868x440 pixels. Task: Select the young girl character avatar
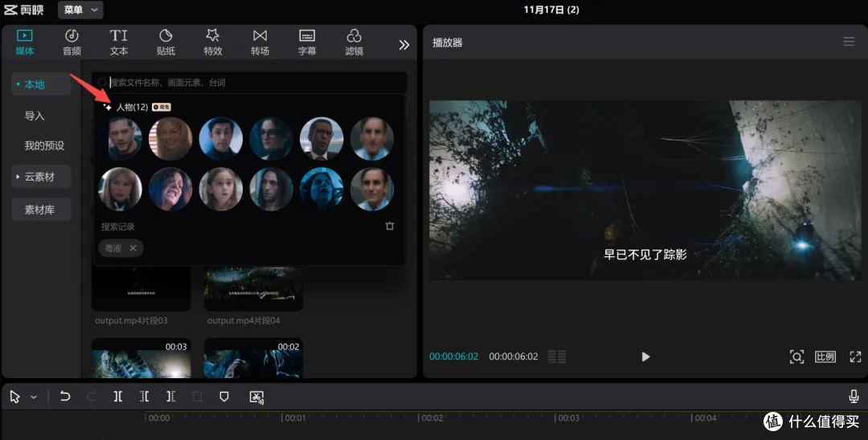(221, 189)
